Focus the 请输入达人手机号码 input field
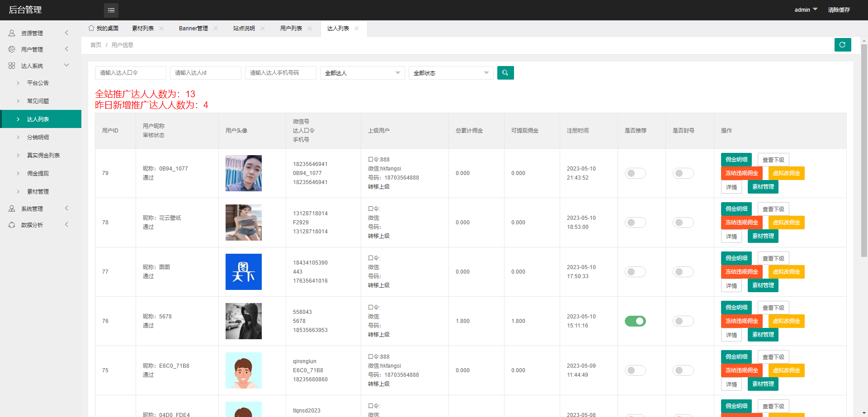The image size is (868, 417). (x=281, y=73)
